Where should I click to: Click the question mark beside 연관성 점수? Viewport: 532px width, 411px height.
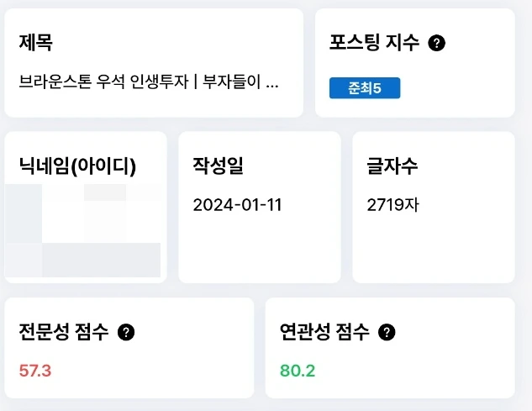pyautogui.click(x=387, y=332)
